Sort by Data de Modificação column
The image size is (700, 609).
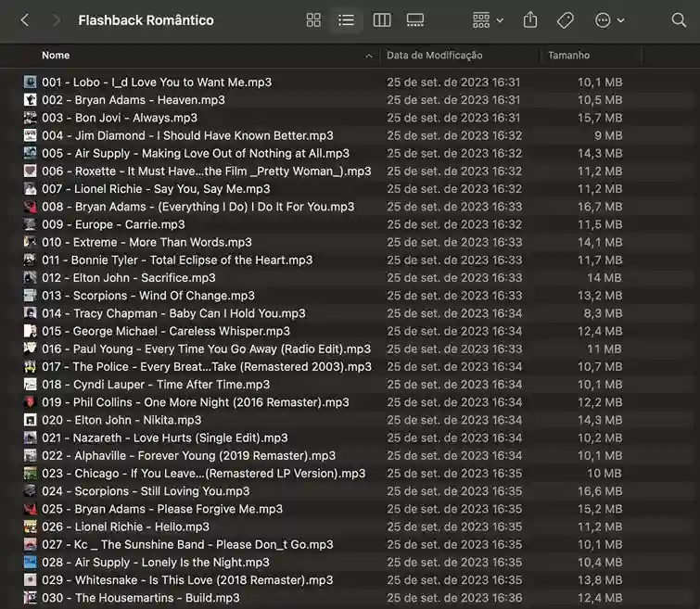[x=434, y=56]
